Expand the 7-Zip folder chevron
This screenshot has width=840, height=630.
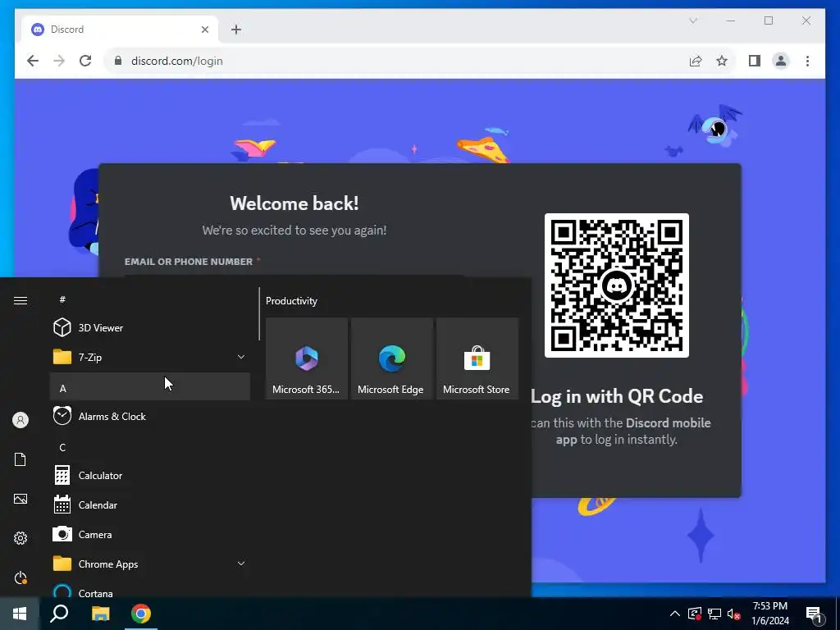[241, 357]
